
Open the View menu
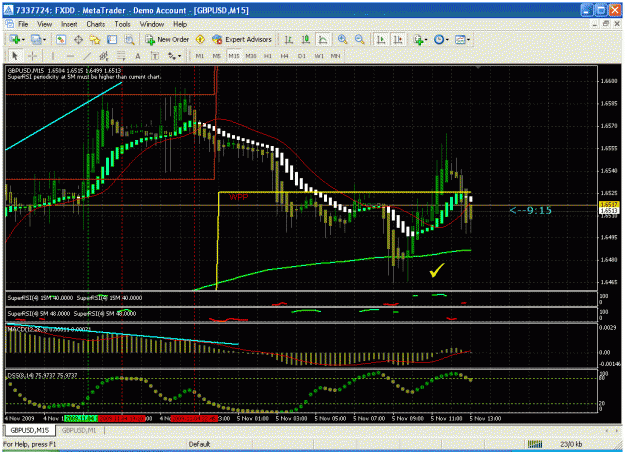tap(45, 24)
